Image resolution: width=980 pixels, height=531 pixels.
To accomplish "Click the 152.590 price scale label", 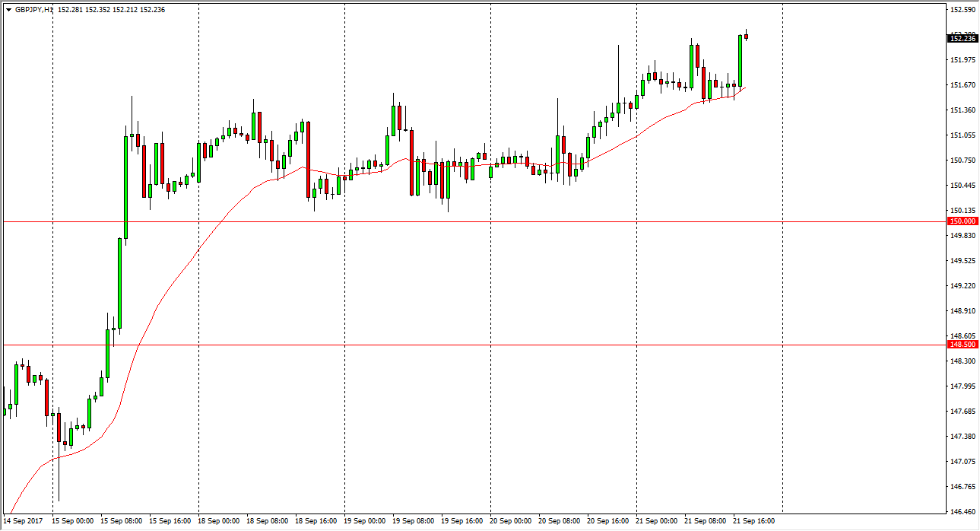I will pos(963,10).
